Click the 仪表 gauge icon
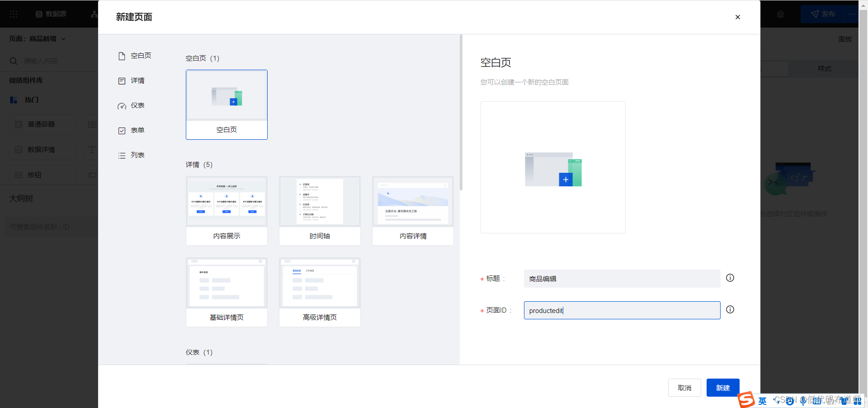Screen dimensions: 868x408 [122, 106]
